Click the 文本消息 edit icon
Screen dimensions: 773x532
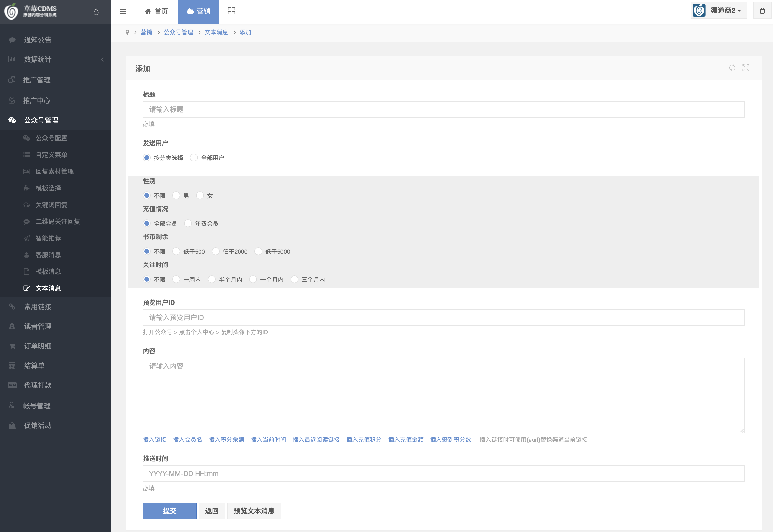pos(27,288)
